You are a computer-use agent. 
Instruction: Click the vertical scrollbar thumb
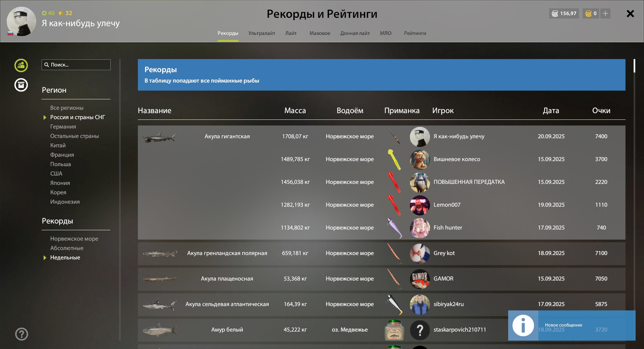click(634, 66)
